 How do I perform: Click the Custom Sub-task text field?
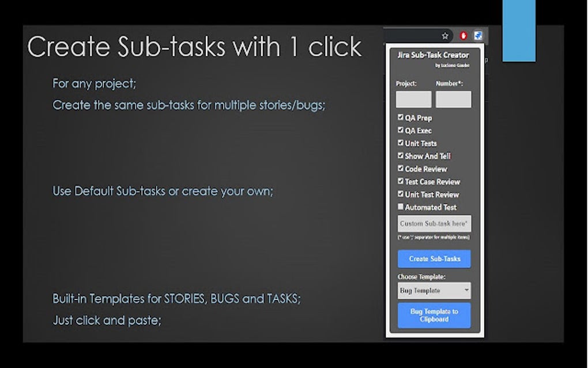click(434, 224)
